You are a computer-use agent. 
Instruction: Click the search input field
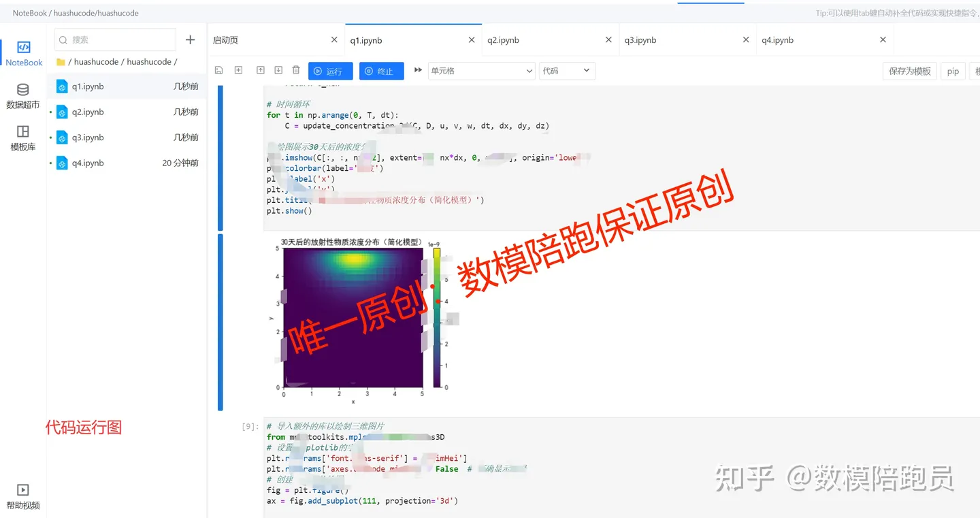[115, 40]
